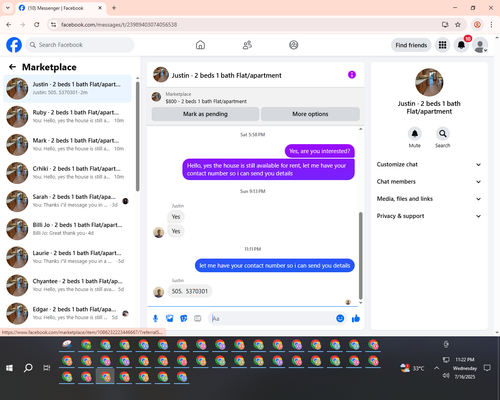500x400 pixels.
Task: Click the Search Facebook field
Action: tap(80, 45)
